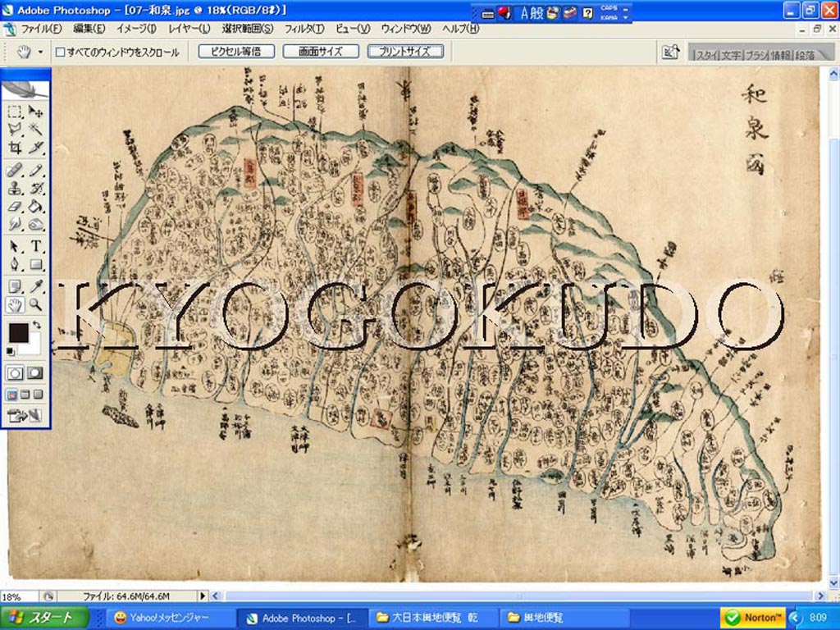The height and width of the screenshot is (630, 840).
Task: Open the ヘルプ menu
Action: pyautogui.click(x=460, y=29)
